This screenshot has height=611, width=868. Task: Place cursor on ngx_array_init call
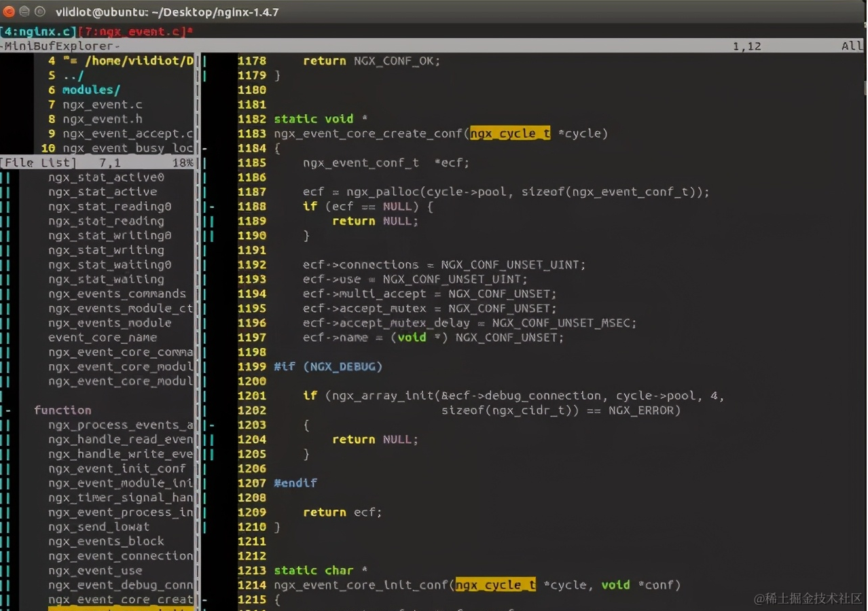point(383,396)
